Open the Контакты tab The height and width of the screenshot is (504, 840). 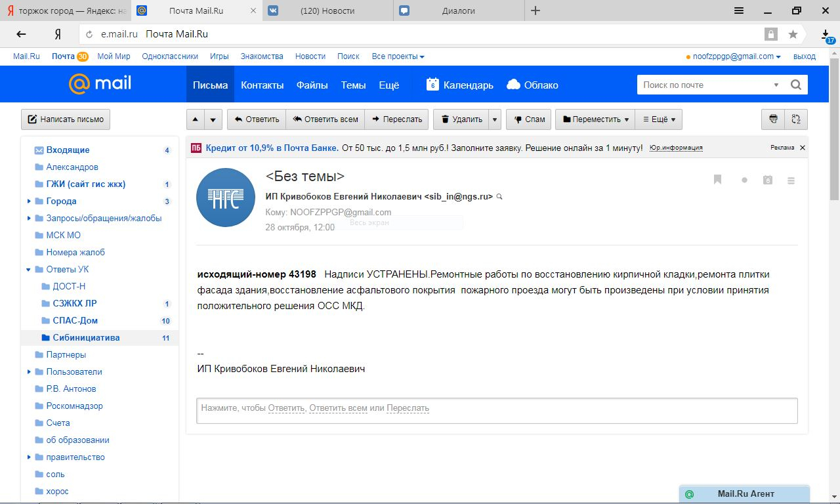click(x=262, y=85)
